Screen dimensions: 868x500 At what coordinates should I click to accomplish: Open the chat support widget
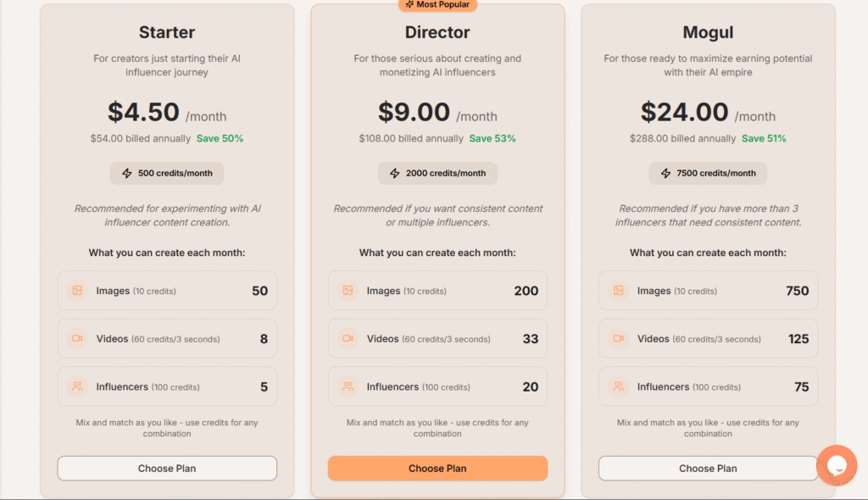[x=837, y=465]
